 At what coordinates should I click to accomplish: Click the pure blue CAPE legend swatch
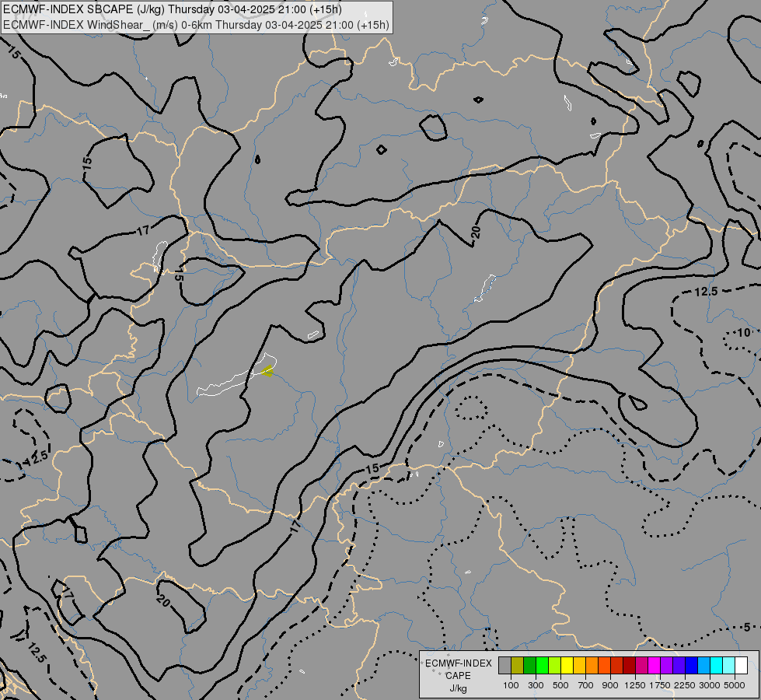[x=692, y=665]
